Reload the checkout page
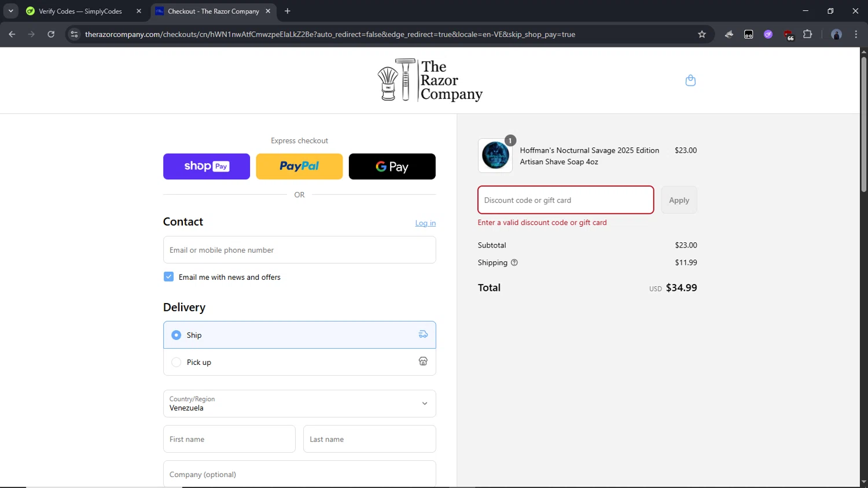Image resolution: width=868 pixels, height=488 pixels. click(x=51, y=34)
